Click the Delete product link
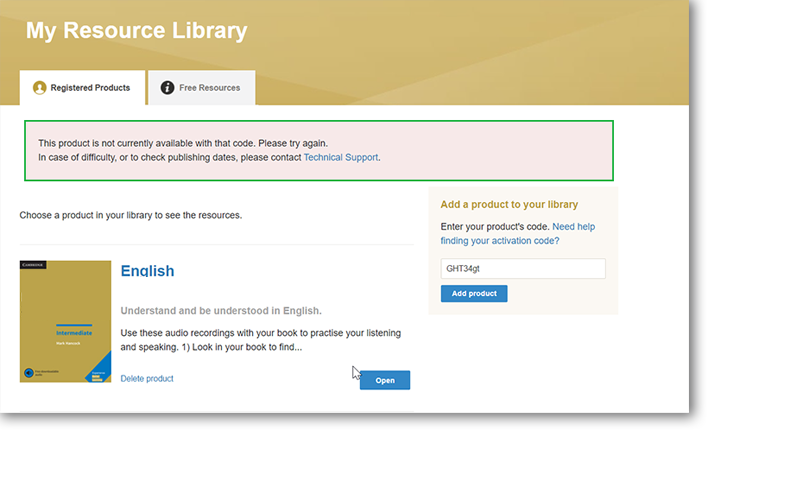 point(147,378)
